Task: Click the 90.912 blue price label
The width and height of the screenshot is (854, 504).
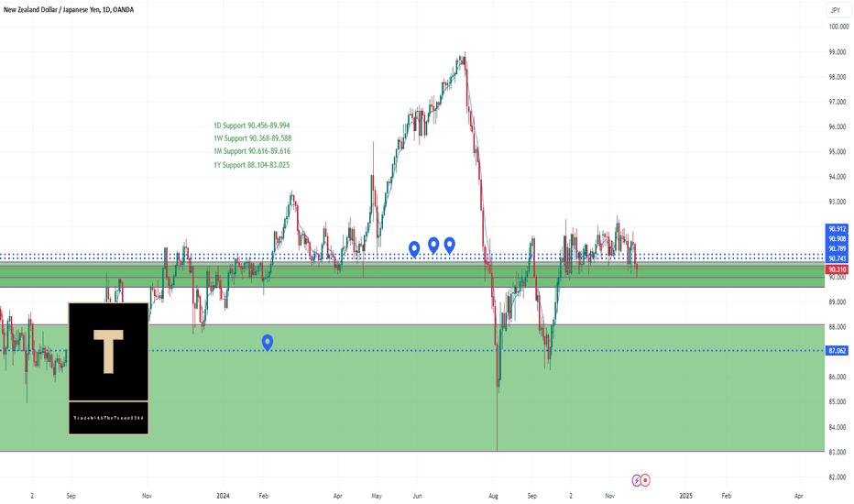Action: tap(838, 229)
